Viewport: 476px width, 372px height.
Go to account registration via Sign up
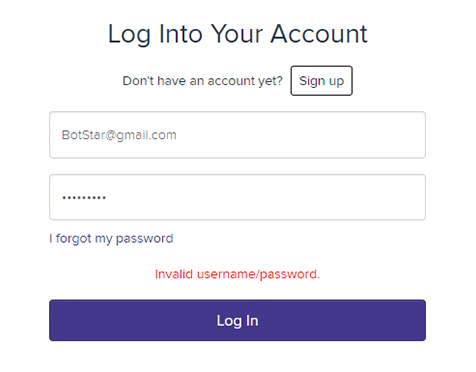tap(321, 81)
